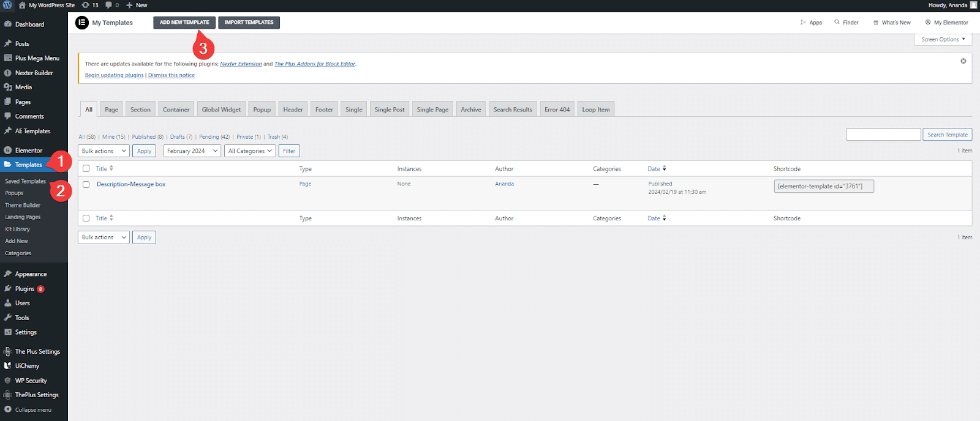Check the Description-Message box row checkbox
Viewport: 980px width, 421px height.
[86, 184]
